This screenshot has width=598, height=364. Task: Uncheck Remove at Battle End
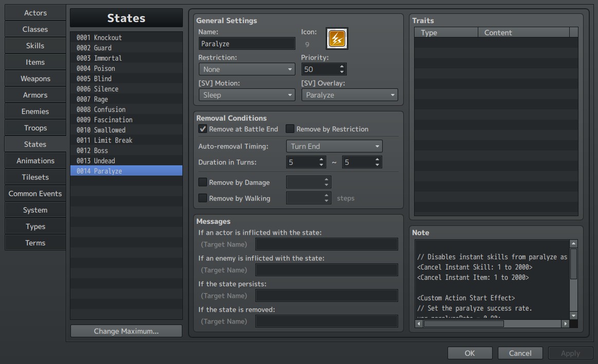click(202, 129)
